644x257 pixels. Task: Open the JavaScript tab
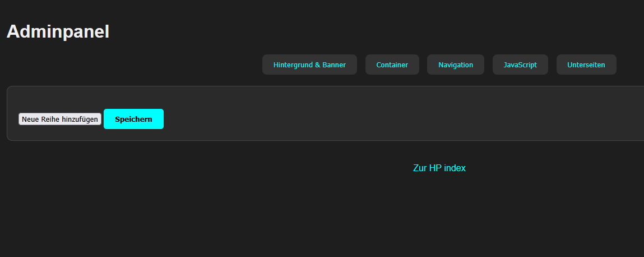pos(520,65)
